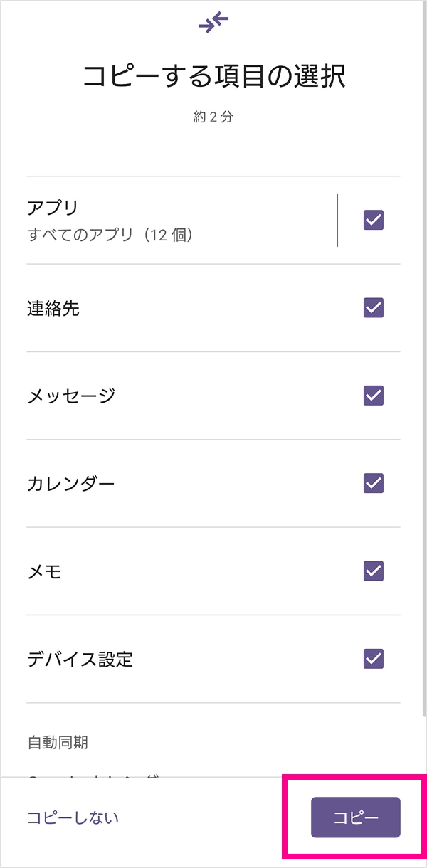Toggle the 連絡先 checkbox
The height and width of the screenshot is (868, 427).
374,308
